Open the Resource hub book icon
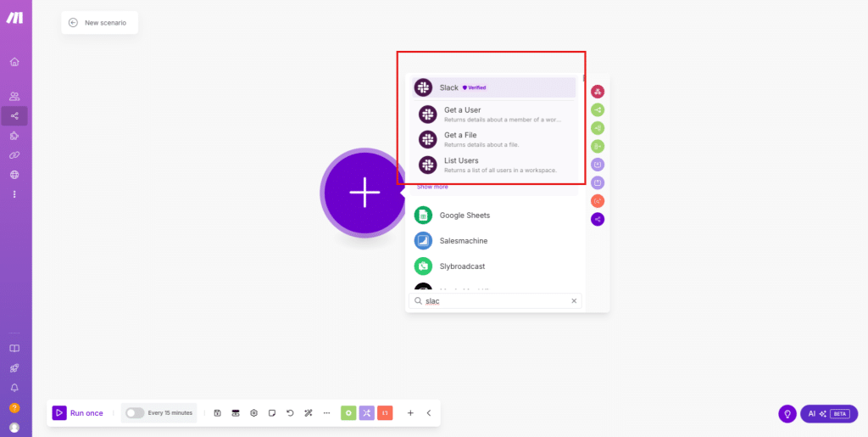The image size is (868, 437). tap(14, 349)
